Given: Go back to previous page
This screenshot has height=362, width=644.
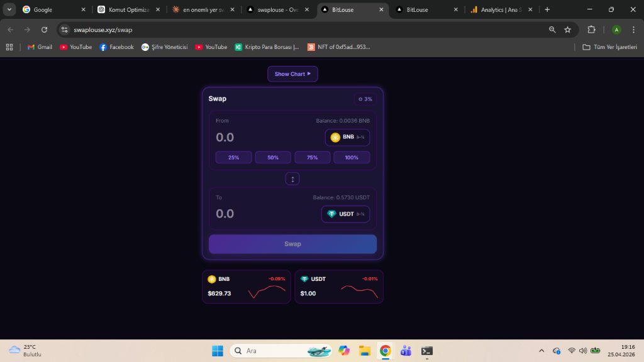Looking at the screenshot, I should click(x=11, y=30).
